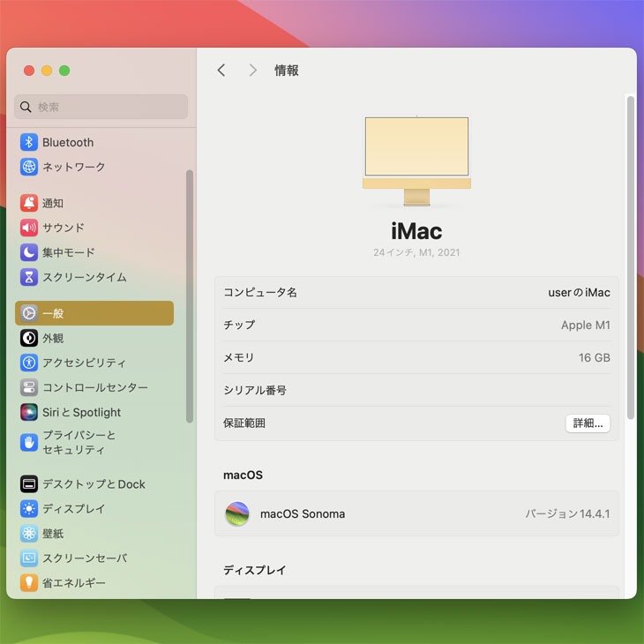Click the "保証範囲" label
This screenshot has width=644, height=644.
[244, 423]
